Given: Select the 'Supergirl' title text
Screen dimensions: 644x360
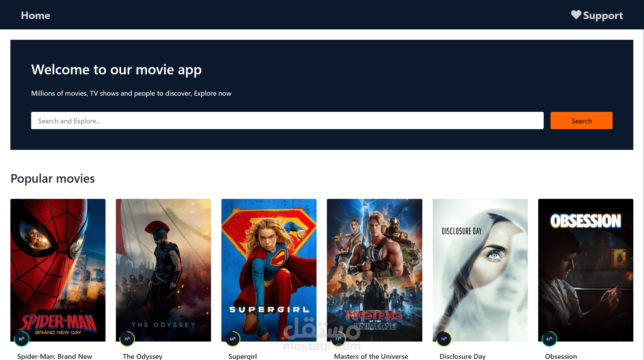Looking at the screenshot, I should 242,356.
